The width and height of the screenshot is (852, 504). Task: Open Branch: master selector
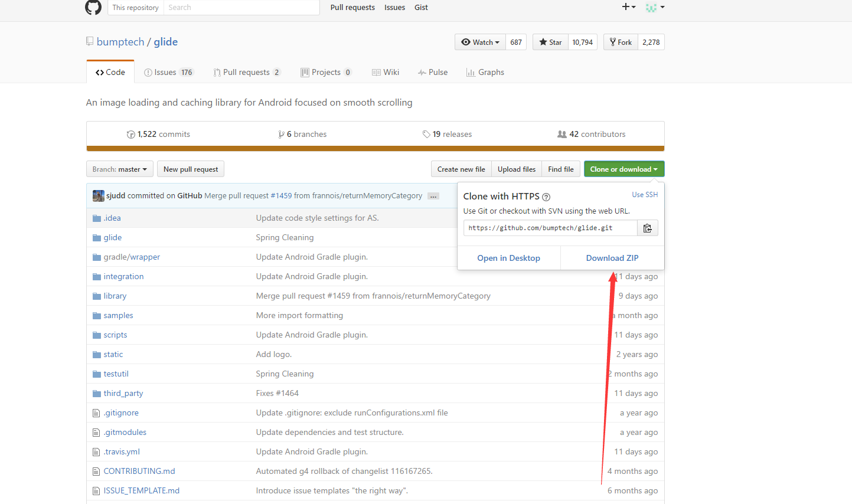pyautogui.click(x=120, y=169)
